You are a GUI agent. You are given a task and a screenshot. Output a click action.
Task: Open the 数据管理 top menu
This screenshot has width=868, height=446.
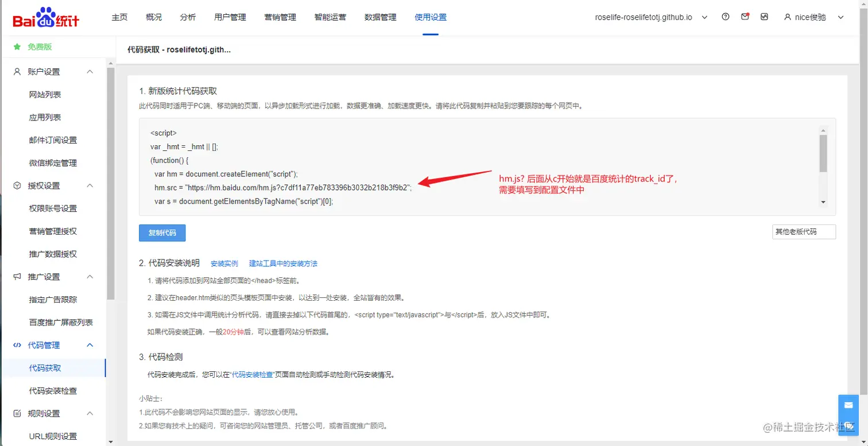click(x=381, y=17)
